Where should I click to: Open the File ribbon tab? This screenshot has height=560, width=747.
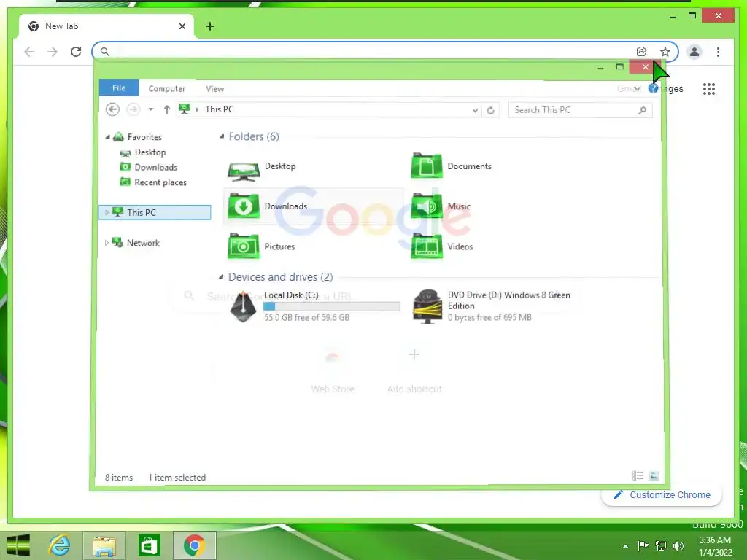coord(119,88)
